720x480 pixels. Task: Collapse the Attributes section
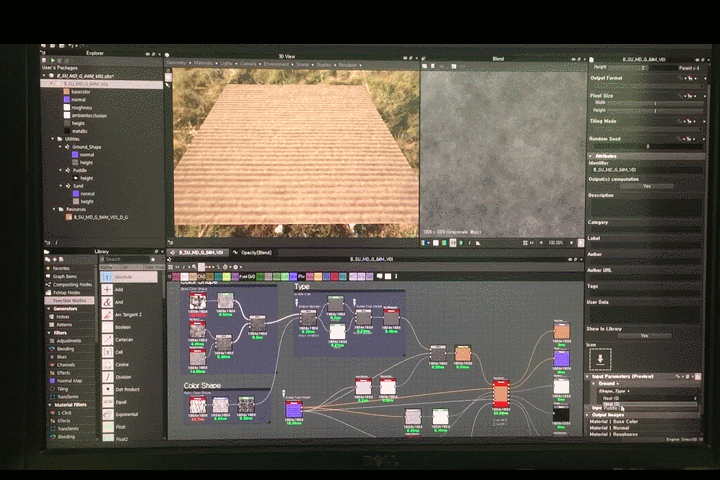click(591, 156)
